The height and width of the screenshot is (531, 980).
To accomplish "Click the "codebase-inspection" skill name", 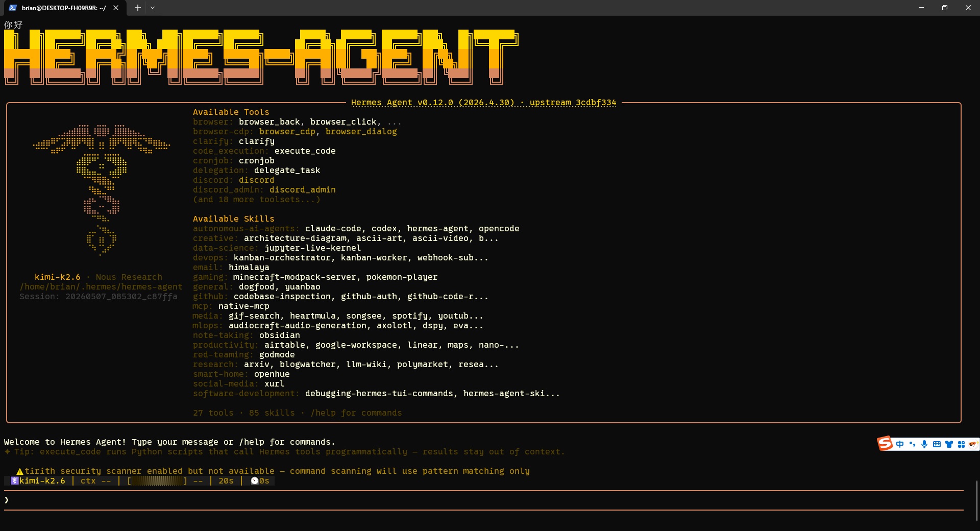I will pyautogui.click(x=282, y=296).
